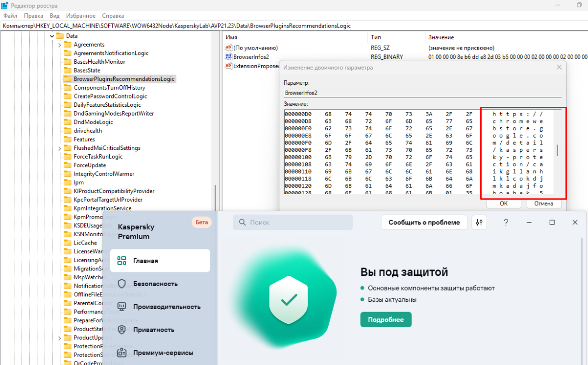Expand the ProductUpdate key
This screenshot has width=588, height=365.
point(60,338)
